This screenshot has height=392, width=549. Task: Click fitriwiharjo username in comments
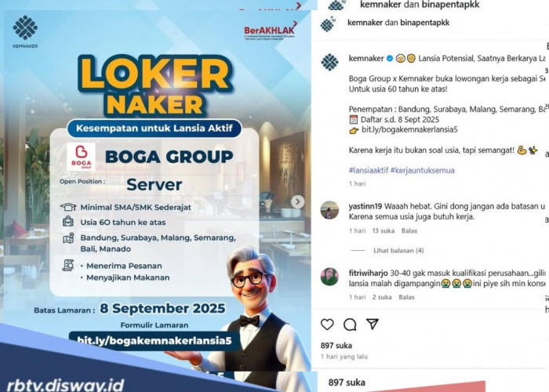pos(369,273)
